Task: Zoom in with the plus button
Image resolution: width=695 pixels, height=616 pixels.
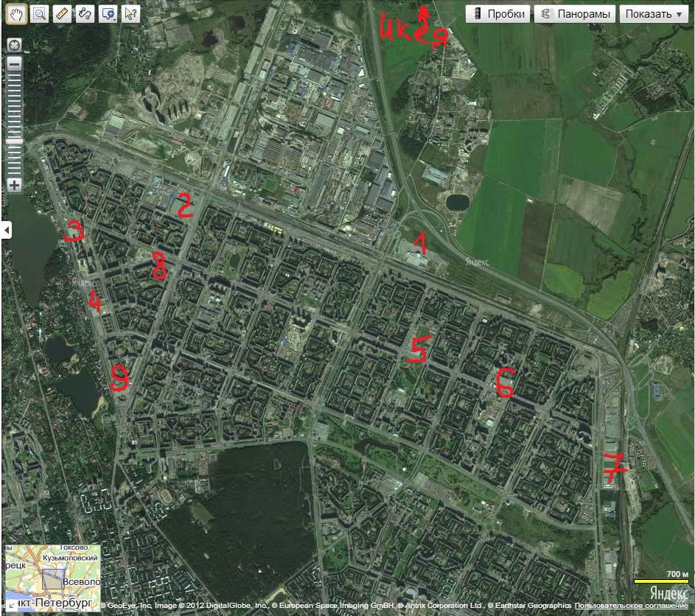Action: point(14,185)
